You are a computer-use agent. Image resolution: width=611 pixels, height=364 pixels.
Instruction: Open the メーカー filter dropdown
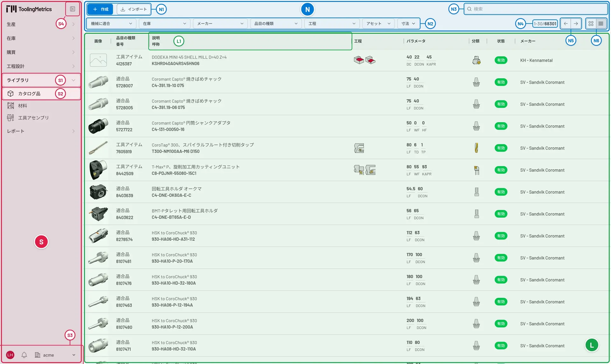pyautogui.click(x=220, y=24)
